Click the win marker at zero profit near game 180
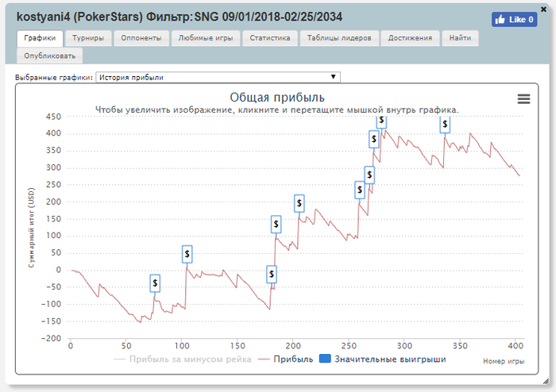 coord(272,274)
